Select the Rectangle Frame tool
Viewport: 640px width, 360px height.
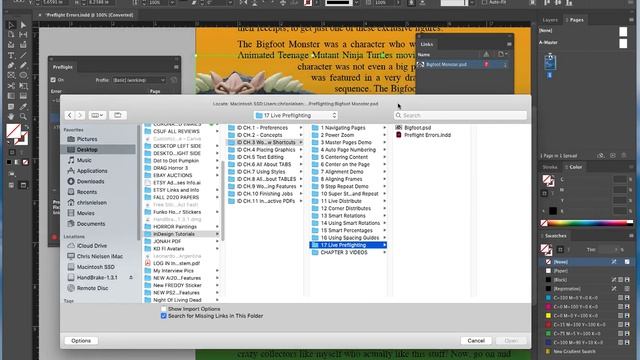(x=11, y=76)
